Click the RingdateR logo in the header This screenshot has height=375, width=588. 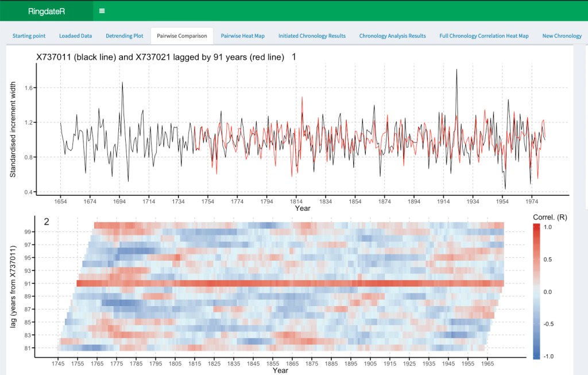pyautogui.click(x=46, y=11)
